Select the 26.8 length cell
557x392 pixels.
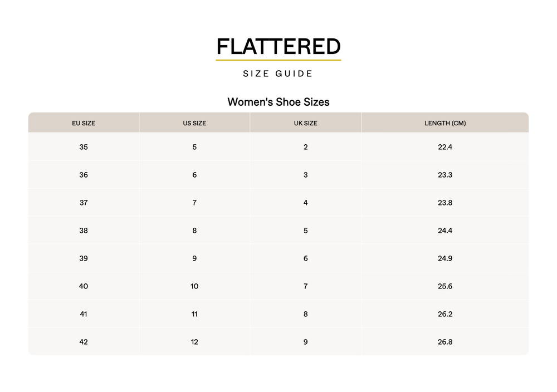[x=444, y=342]
